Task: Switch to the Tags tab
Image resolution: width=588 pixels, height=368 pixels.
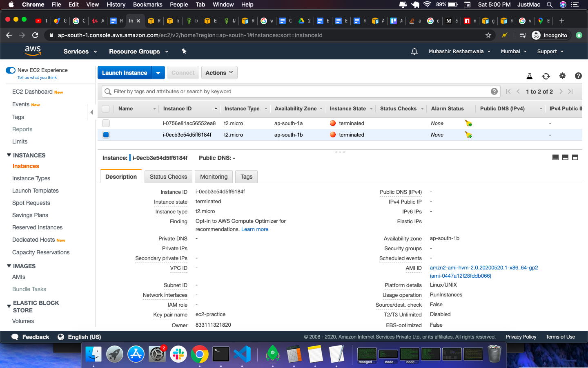Action: point(246,177)
